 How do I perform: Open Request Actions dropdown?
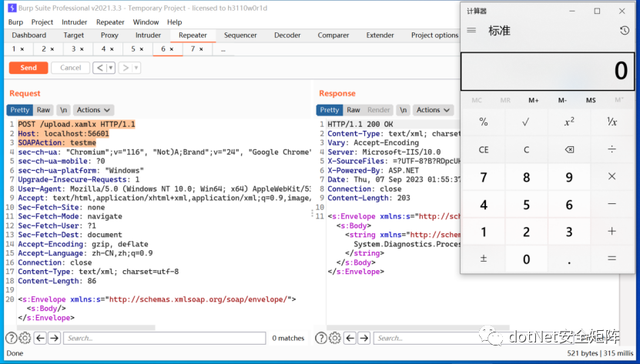click(93, 110)
